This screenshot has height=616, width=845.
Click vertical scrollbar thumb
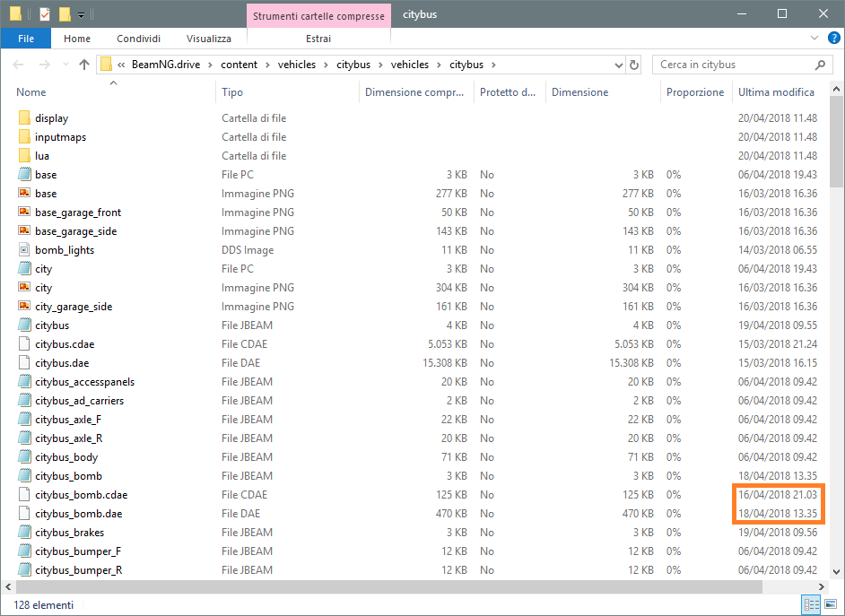[836, 143]
